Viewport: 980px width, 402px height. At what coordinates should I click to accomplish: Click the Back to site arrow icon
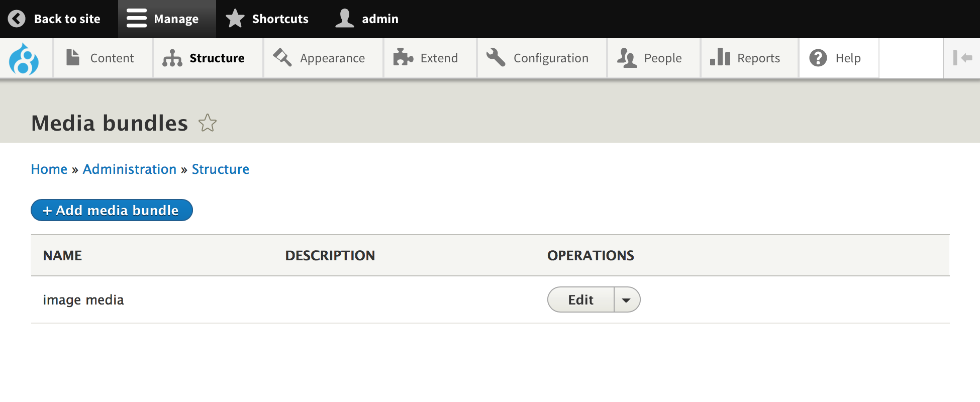point(17,19)
